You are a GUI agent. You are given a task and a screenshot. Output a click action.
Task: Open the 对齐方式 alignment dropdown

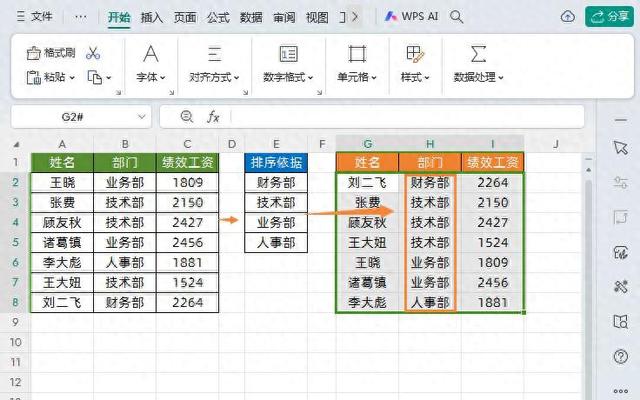pyautogui.click(x=214, y=77)
